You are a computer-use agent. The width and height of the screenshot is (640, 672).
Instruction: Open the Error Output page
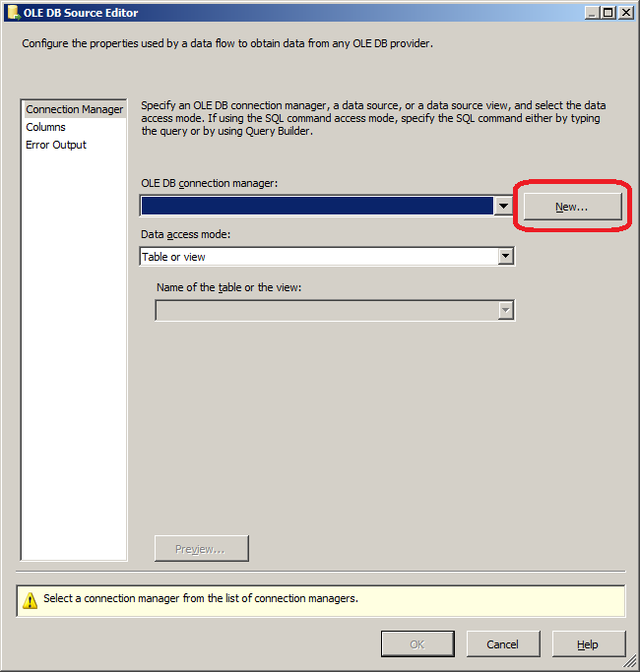click(x=56, y=145)
